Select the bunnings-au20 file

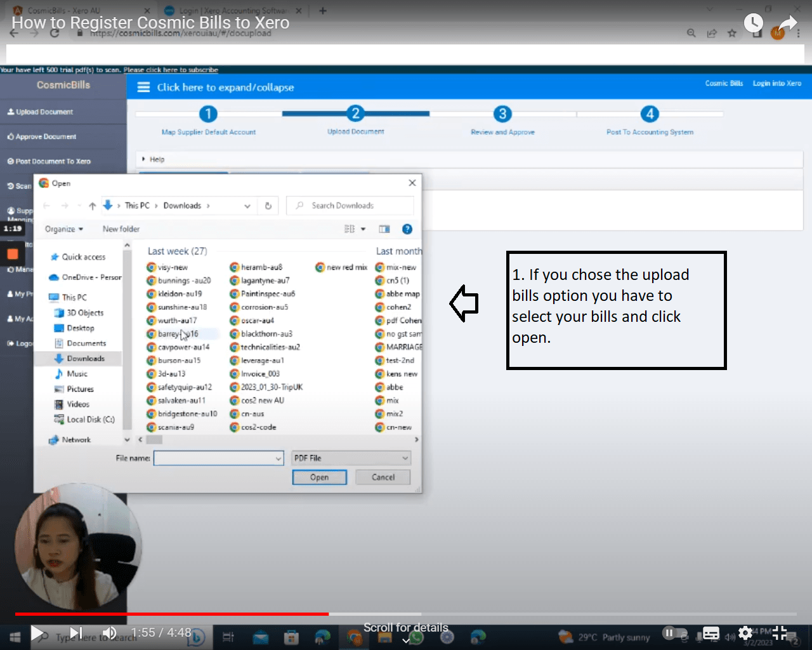[179, 281]
